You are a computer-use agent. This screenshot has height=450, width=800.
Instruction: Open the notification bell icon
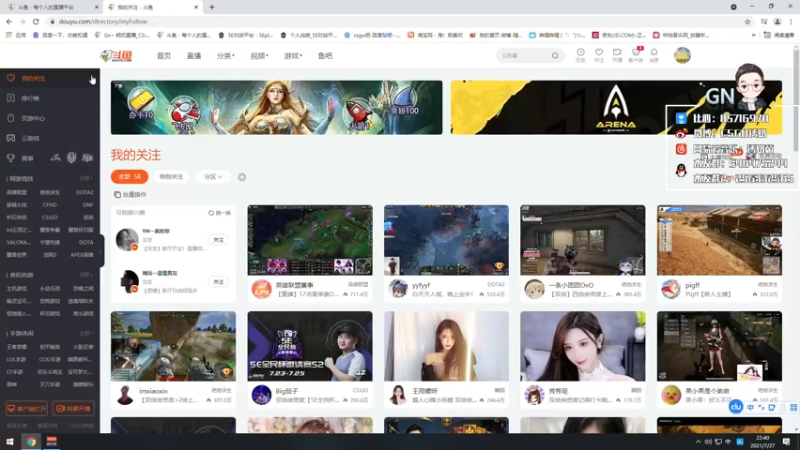pyautogui.click(x=654, y=53)
